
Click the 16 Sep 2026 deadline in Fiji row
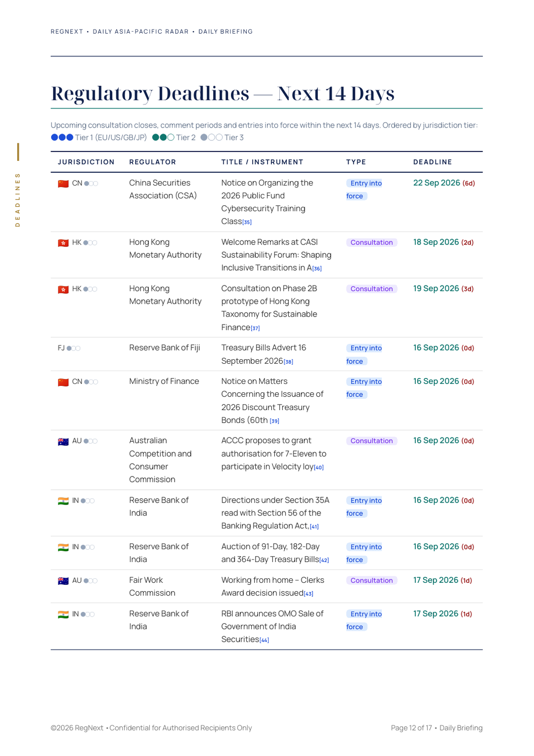444,348
